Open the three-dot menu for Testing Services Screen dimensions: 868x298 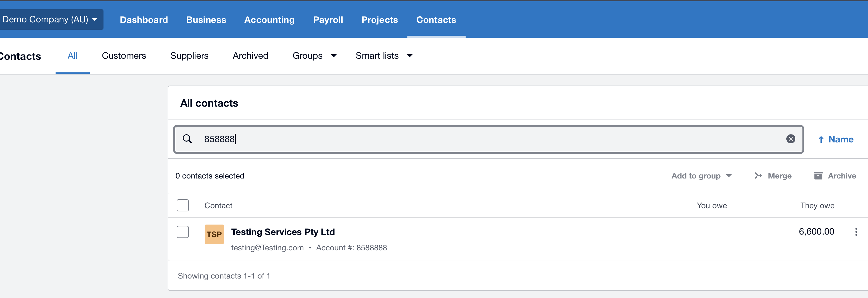pyautogui.click(x=856, y=232)
